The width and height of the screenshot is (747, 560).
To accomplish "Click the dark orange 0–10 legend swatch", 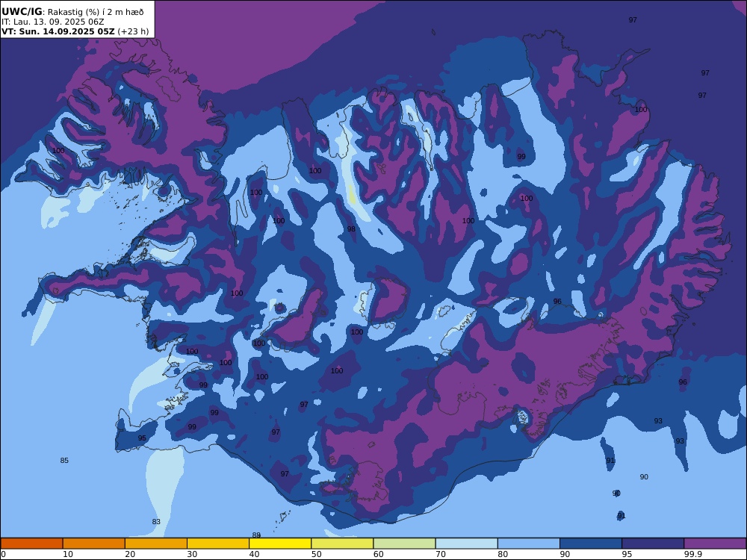I will (31, 544).
